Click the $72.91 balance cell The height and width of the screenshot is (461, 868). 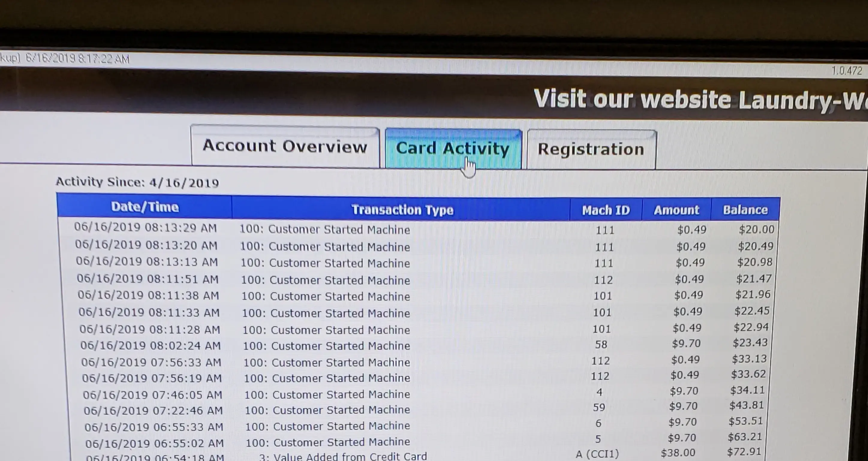click(744, 452)
